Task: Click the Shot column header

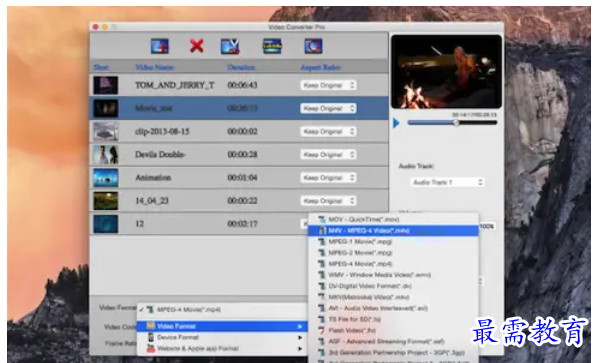Action: 101,67
